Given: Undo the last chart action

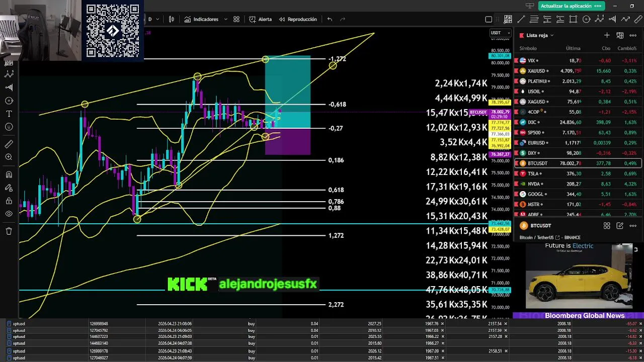Looking at the screenshot, I should click(x=330, y=19).
